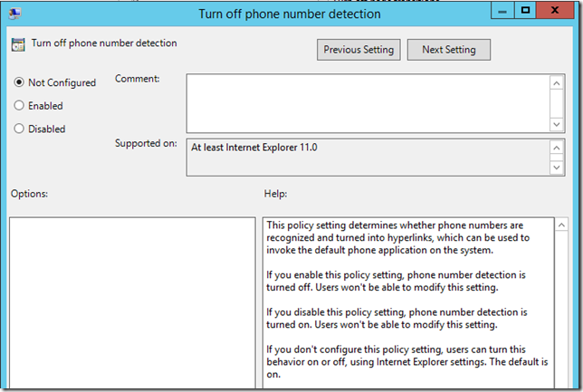Maximize the policy setting window

[524, 12]
